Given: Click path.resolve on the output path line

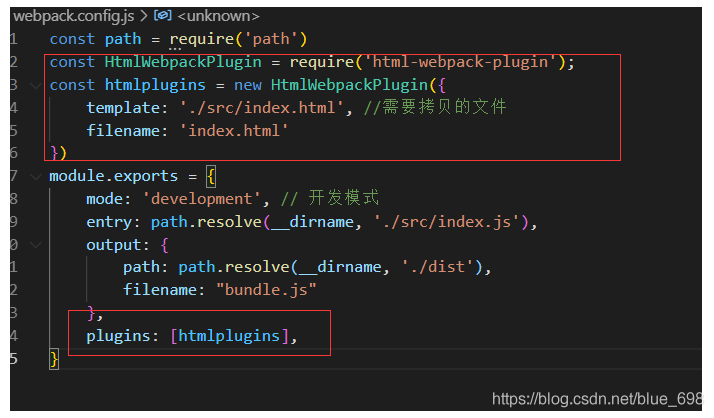Looking at the screenshot, I should point(234,267).
